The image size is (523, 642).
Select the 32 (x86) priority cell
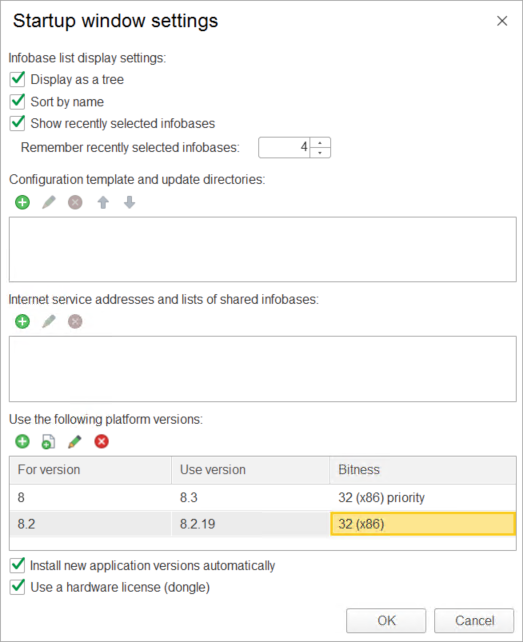(423, 497)
